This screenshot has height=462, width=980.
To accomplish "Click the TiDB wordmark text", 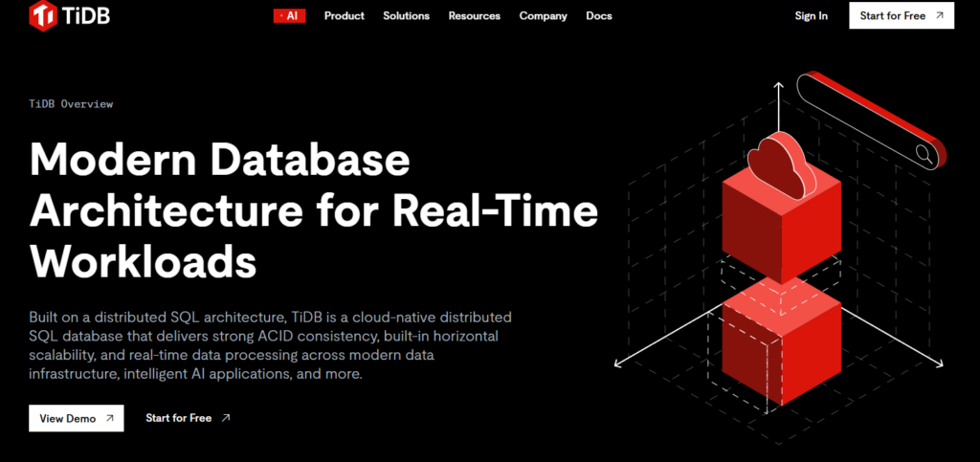I will click(x=85, y=15).
